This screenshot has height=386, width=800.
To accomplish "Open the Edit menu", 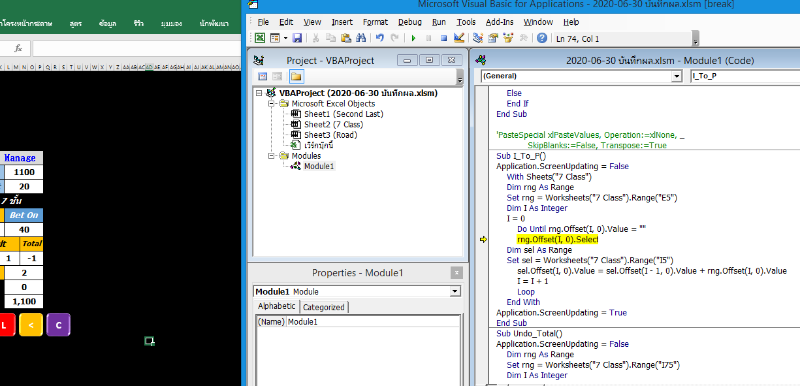I will point(286,22).
